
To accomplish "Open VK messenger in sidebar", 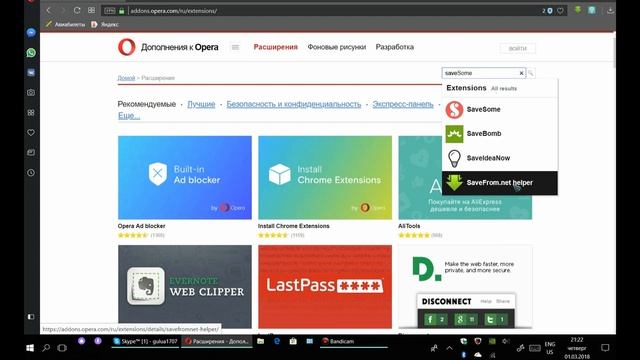I will (31, 73).
